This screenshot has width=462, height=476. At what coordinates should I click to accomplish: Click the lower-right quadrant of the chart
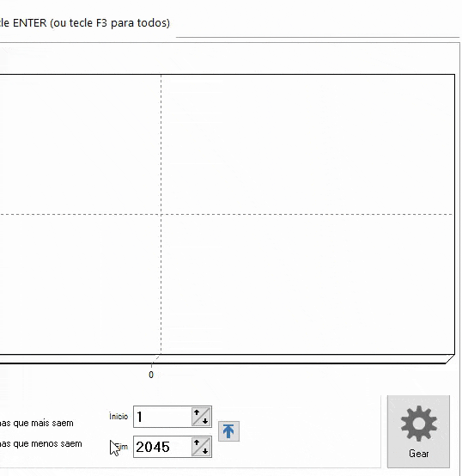[x=307, y=284]
